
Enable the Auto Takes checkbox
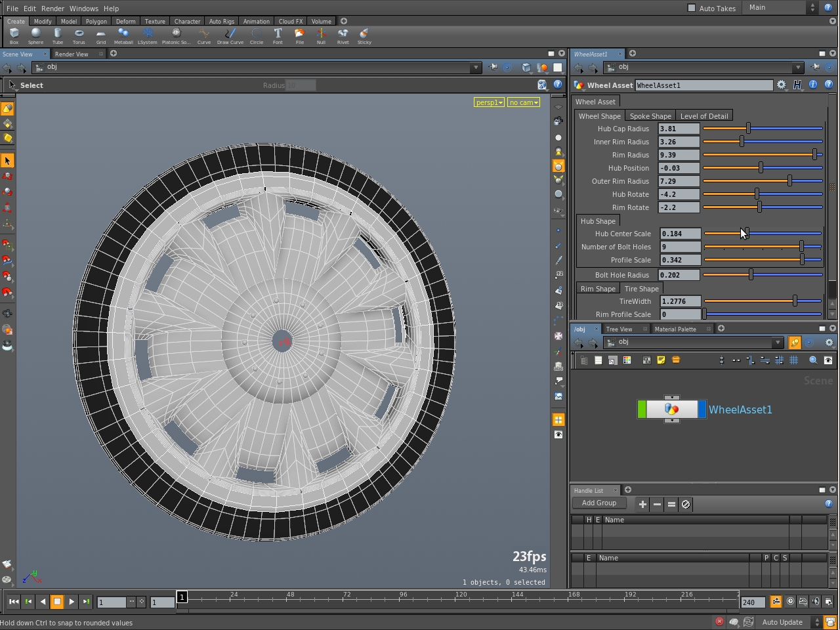[691, 7]
